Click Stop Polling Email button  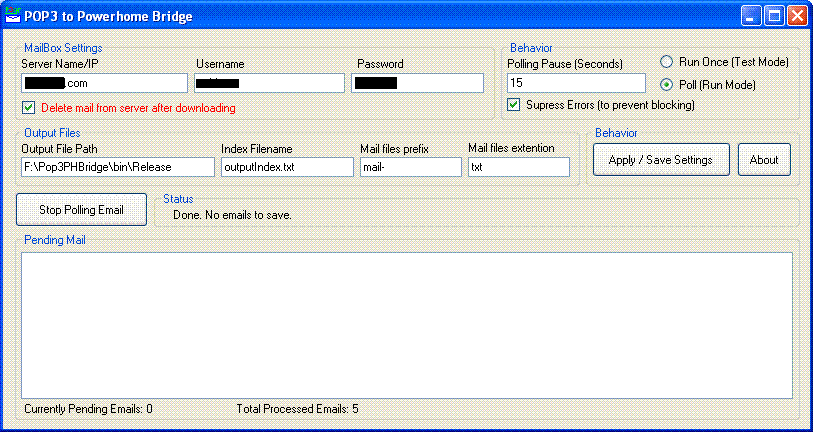coord(81,210)
